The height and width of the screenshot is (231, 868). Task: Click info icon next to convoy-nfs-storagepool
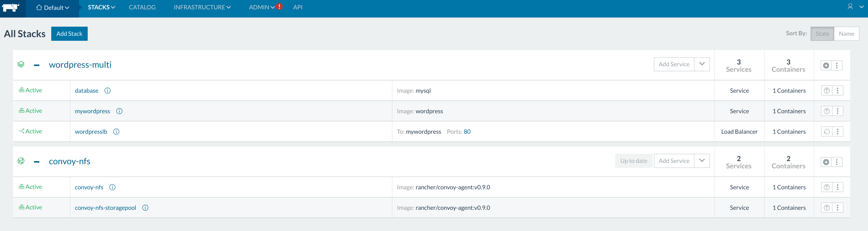pyautogui.click(x=145, y=208)
